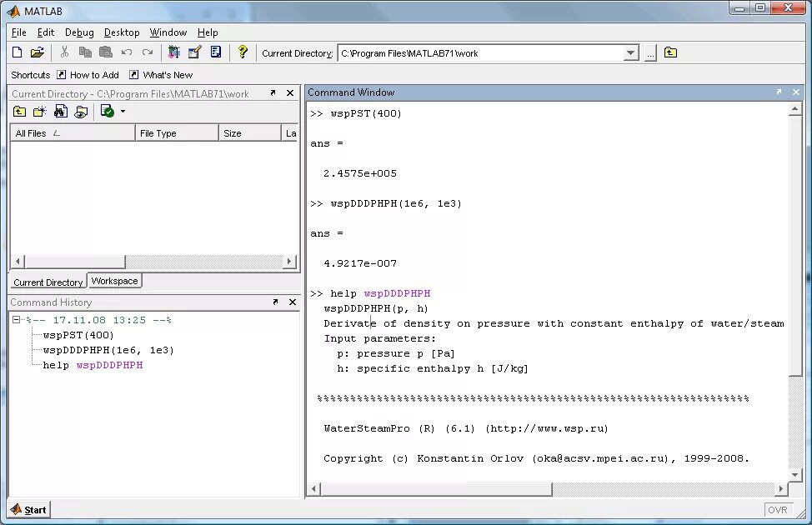
Task: Open the Directory Reports checkmark icon
Action: (108, 112)
